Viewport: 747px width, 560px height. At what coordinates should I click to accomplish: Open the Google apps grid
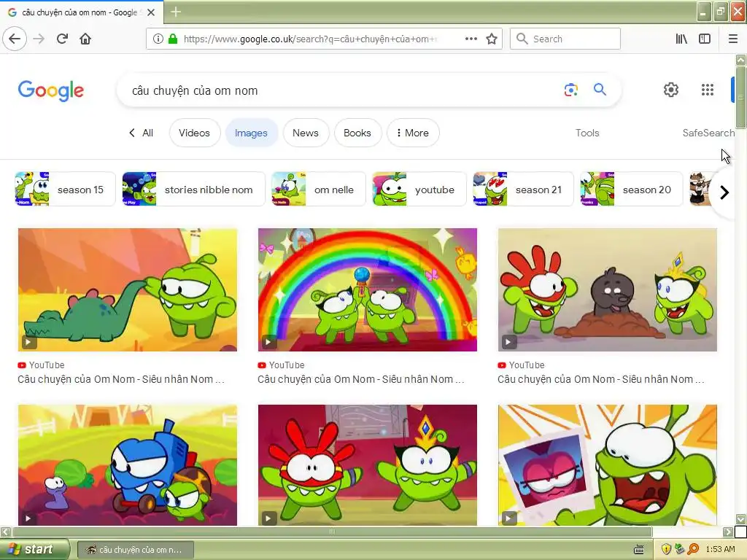pyautogui.click(x=708, y=90)
